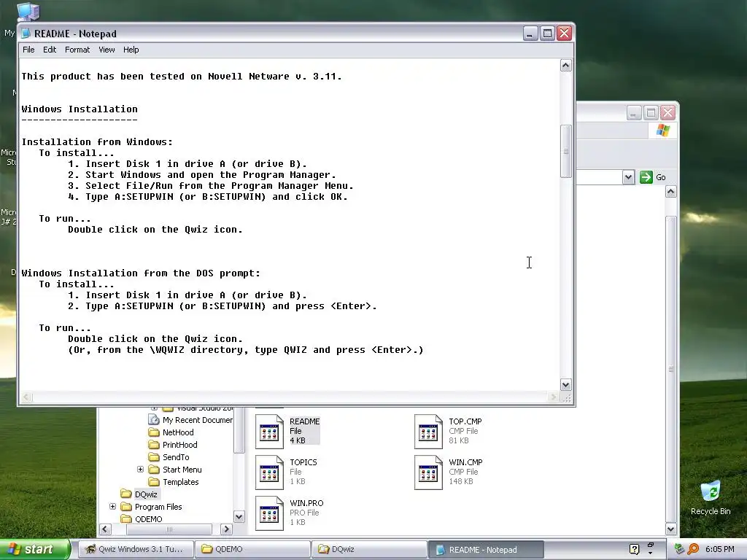Viewport: 747px width, 560px height.
Task: Open the View menu in Notepad
Action: click(x=107, y=50)
